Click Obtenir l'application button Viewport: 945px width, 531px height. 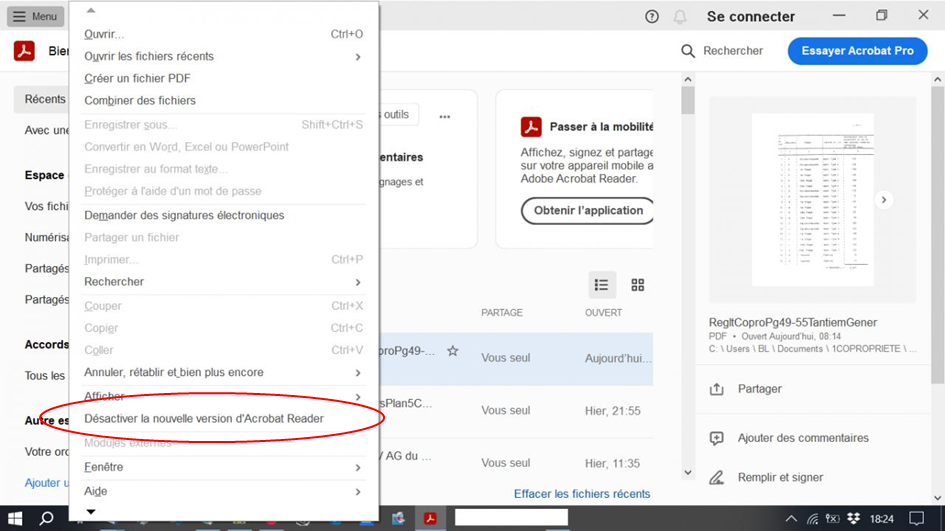[588, 210]
